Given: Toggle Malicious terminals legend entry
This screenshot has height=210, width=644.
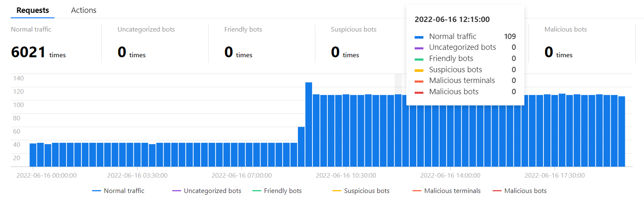Looking at the screenshot, I should click(452, 191).
